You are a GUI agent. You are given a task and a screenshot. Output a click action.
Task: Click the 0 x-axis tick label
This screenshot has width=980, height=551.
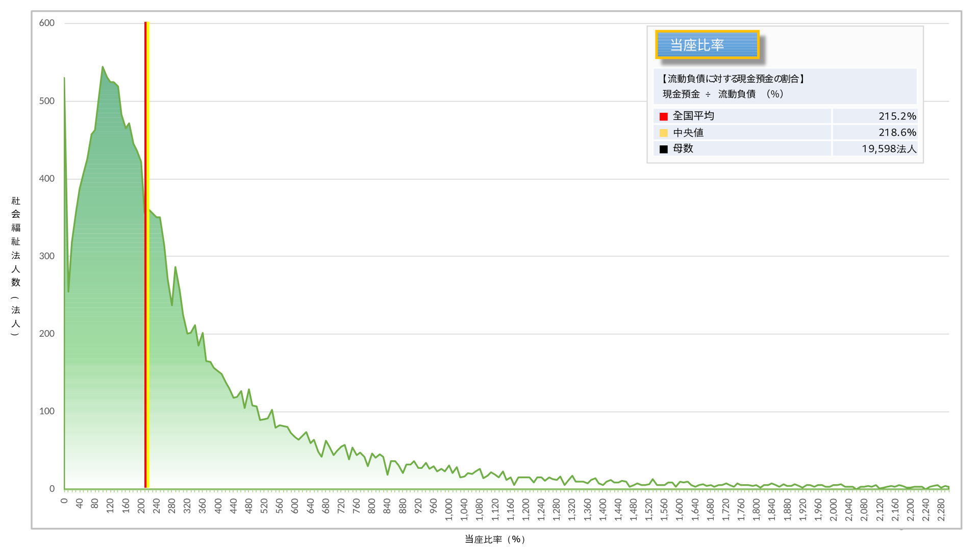coord(64,501)
